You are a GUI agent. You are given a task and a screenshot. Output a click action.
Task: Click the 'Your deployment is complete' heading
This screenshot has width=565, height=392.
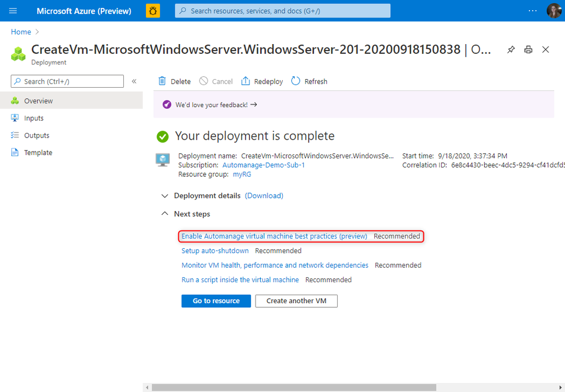pos(255,136)
